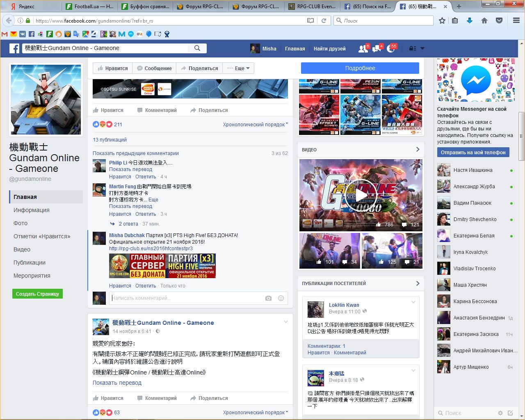The image size is (525, 420).
Task: Open friend requests icon in header
Action: tap(363, 48)
